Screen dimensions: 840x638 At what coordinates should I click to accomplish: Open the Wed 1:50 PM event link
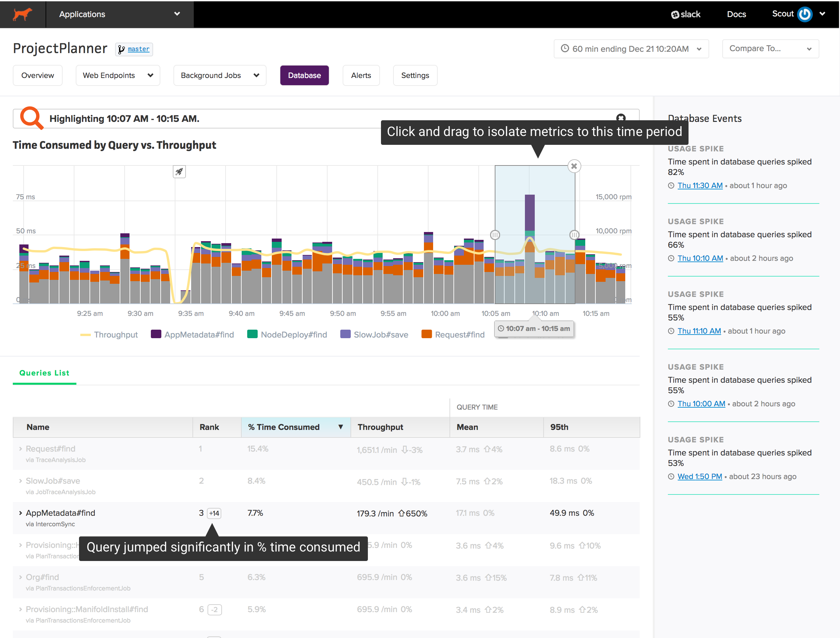tap(699, 476)
